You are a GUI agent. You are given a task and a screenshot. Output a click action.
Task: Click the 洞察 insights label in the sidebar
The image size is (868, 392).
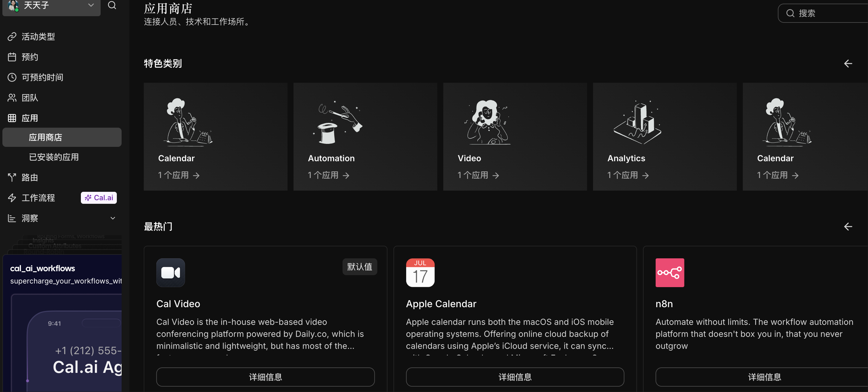tap(30, 218)
